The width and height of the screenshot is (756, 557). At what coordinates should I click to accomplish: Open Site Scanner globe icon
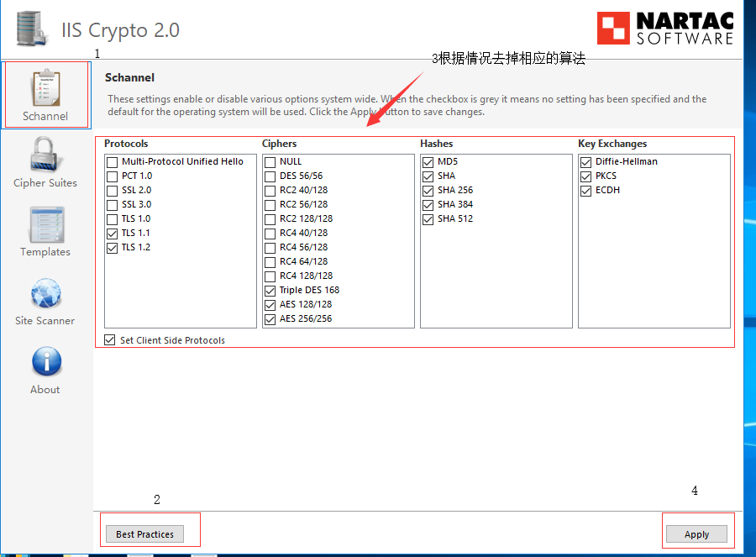46,293
